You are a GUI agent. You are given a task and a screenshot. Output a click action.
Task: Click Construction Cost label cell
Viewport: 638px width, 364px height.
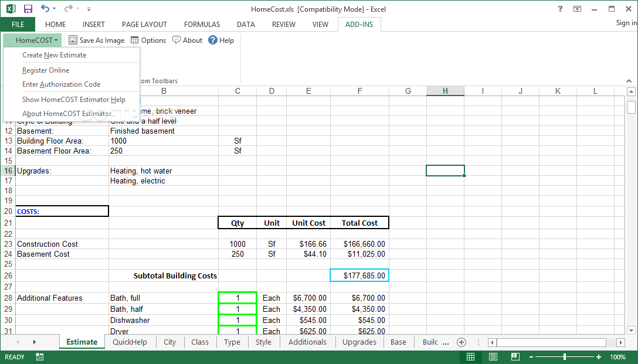(x=62, y=244)
